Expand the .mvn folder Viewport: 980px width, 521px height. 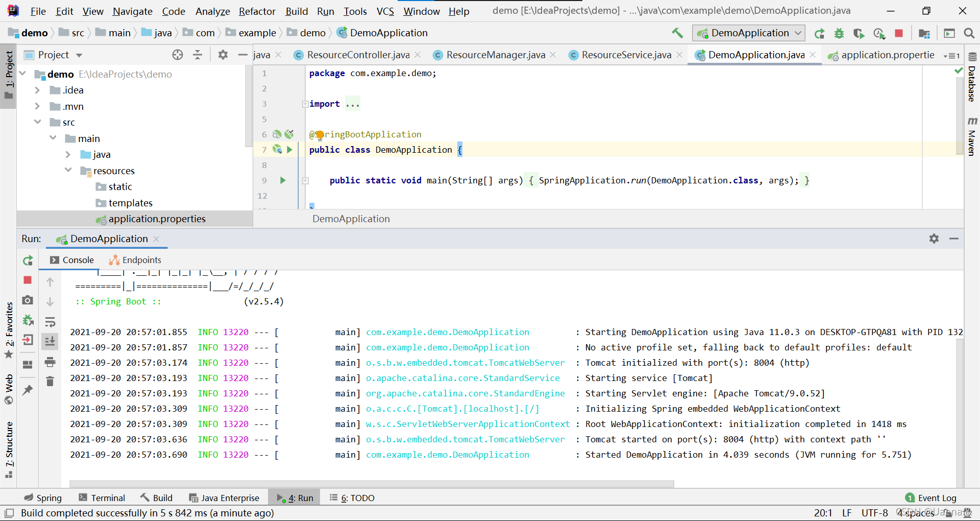[37, 106]
